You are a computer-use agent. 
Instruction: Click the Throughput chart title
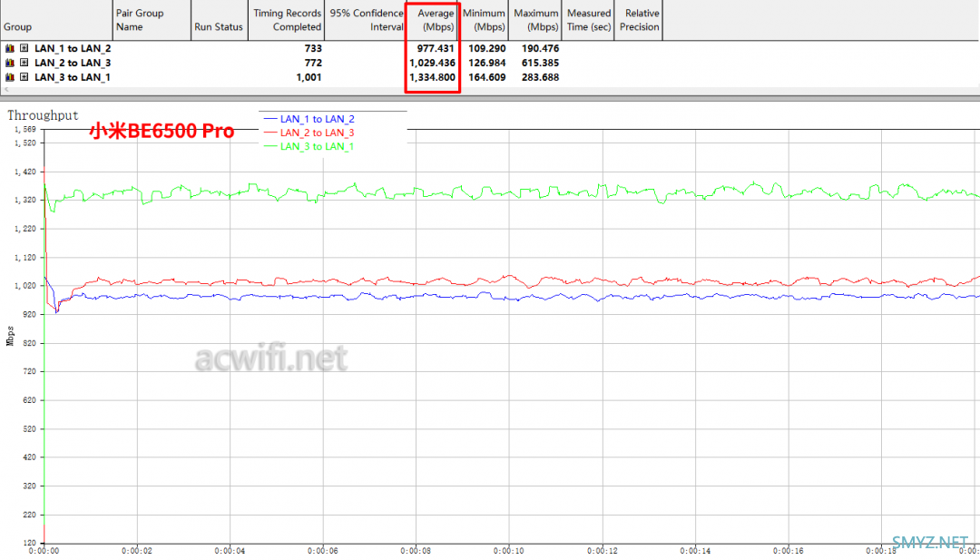pyautogui.click(x=44, y=115)
